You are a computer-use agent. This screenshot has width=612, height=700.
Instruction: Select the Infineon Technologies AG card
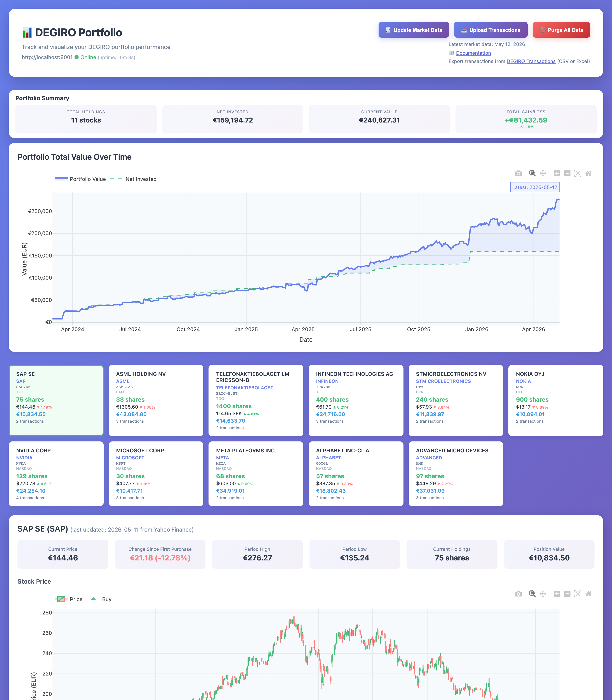[356, 400]
